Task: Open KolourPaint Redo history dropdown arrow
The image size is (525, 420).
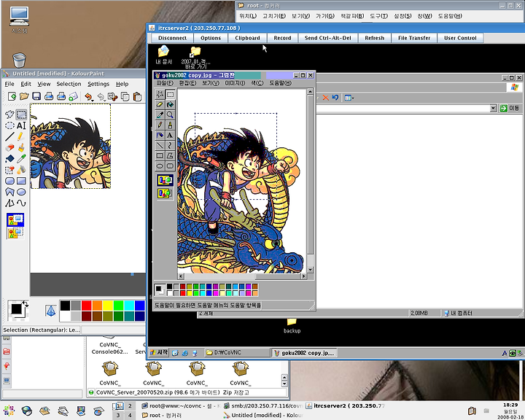Action: point(105,99)
